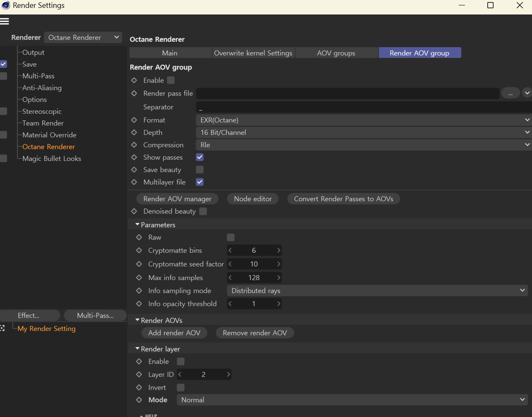Open the Render pass file path dropdown arrow

coord(527,93)
